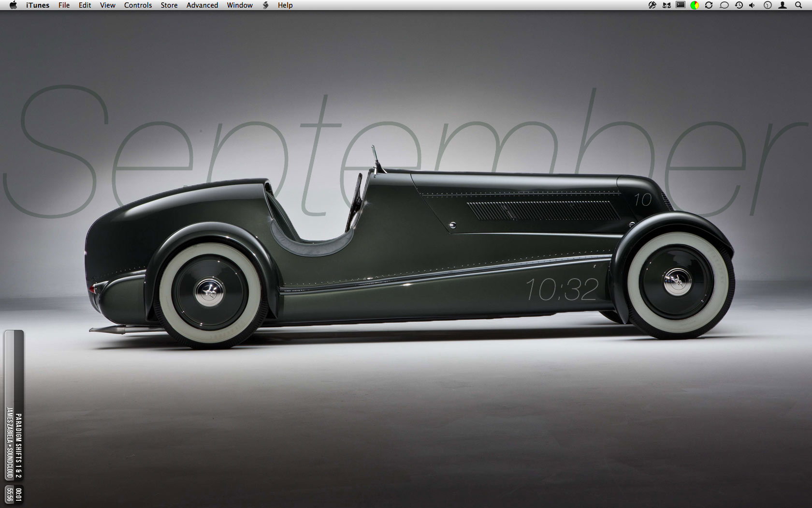Open the Window menu
Image resolution: width=812 pixels, height=508 pixels.
[240, 5]
